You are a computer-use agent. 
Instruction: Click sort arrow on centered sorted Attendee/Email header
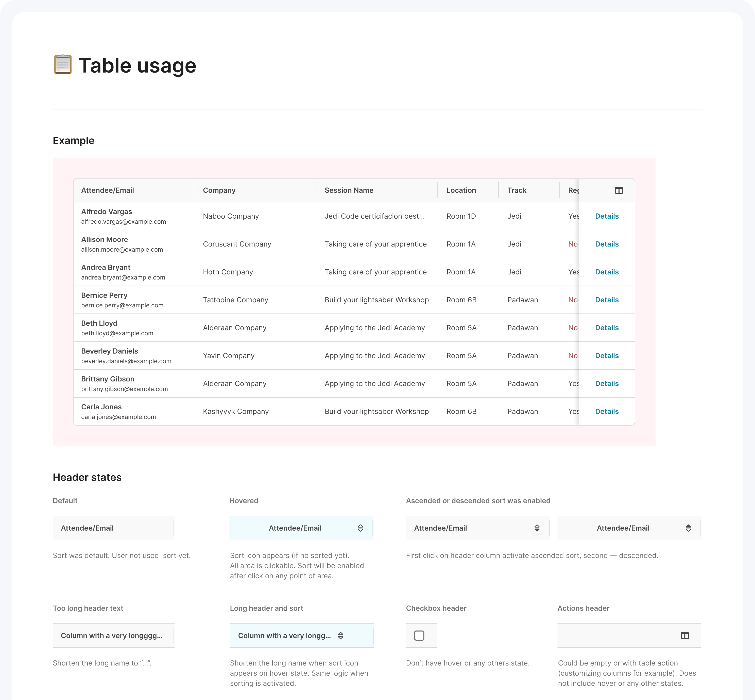[x=688, y=528]
